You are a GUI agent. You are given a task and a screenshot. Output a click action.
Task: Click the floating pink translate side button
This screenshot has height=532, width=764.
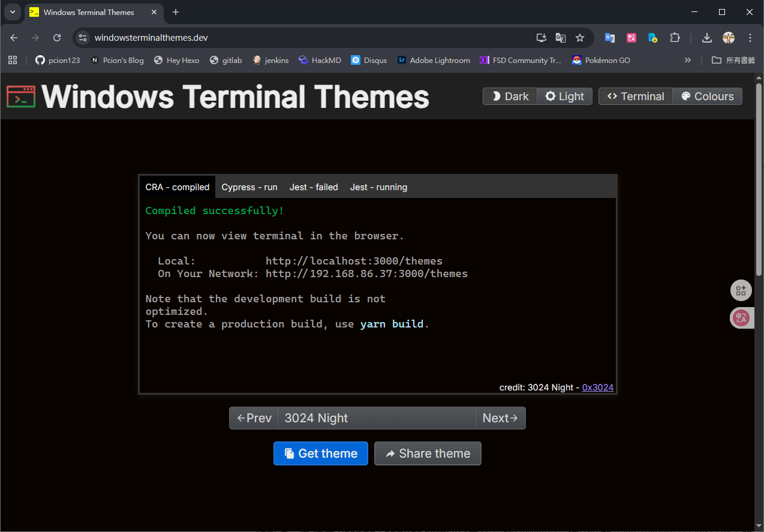(x=741, y=318)
